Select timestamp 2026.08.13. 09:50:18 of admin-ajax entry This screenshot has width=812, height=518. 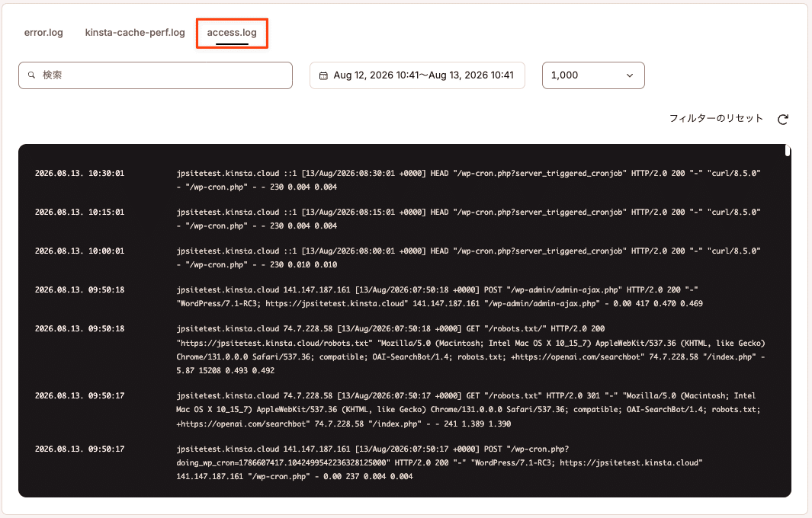click(80, 289)
